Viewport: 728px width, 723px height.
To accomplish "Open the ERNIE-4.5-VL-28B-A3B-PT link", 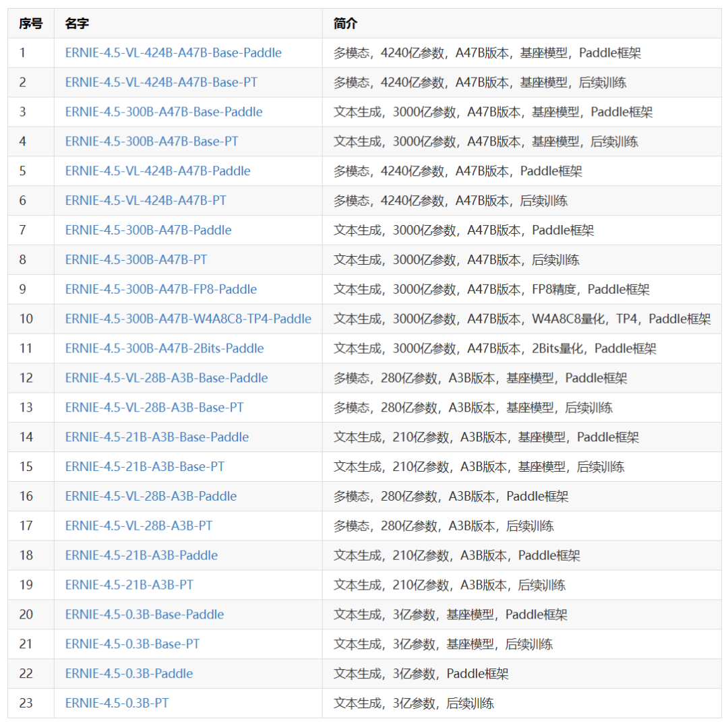I will pos(139,526).
